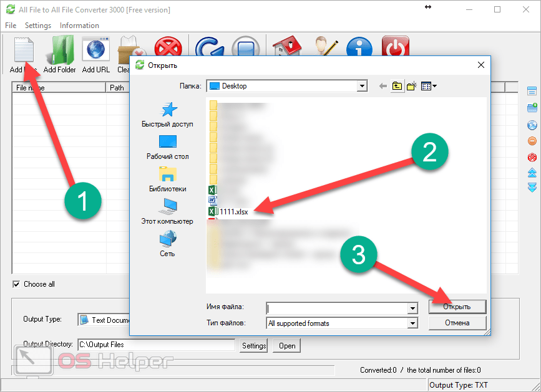Click the Output Type: TXT status text
Image resolution: width=541 pixels, height=392 pixels.
(x=458, y=385)
